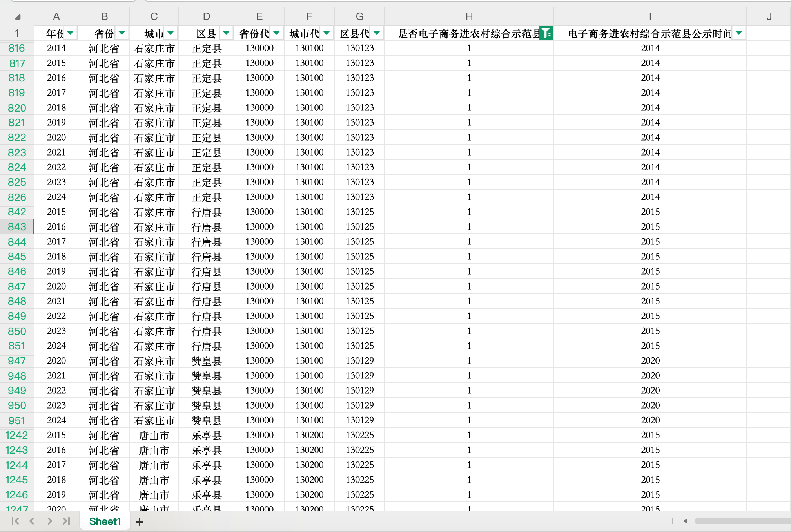
Task: Select column H header
Action: 469,16
